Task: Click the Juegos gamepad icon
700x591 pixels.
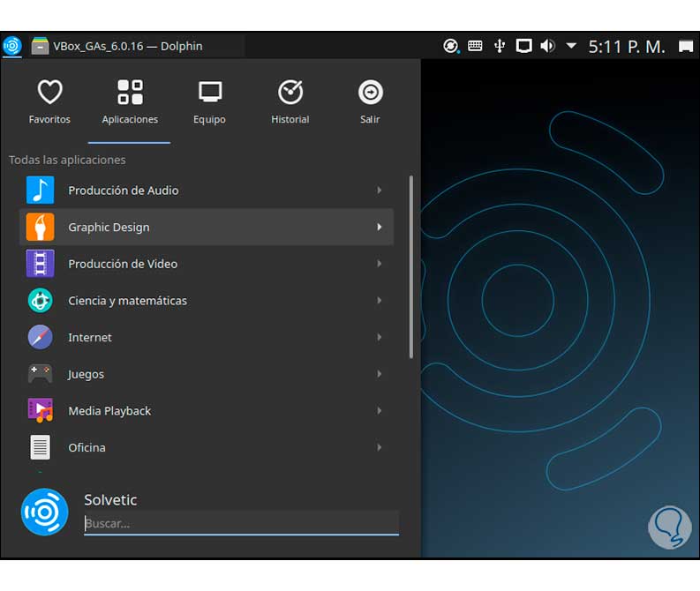Action: click(x=41, y=374)
